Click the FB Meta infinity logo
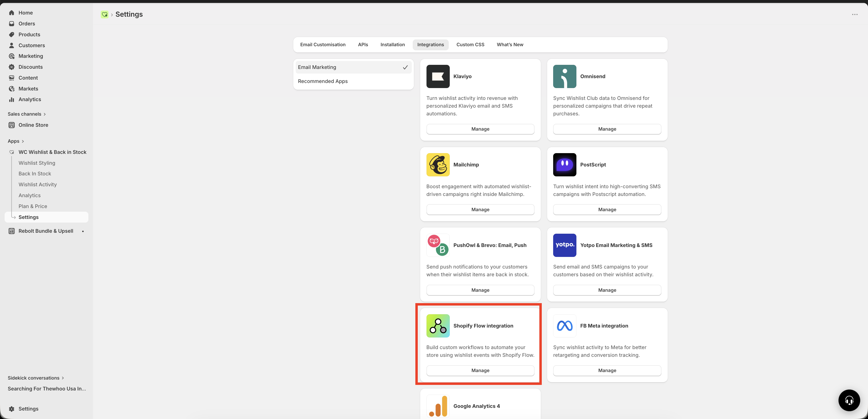 564,326
